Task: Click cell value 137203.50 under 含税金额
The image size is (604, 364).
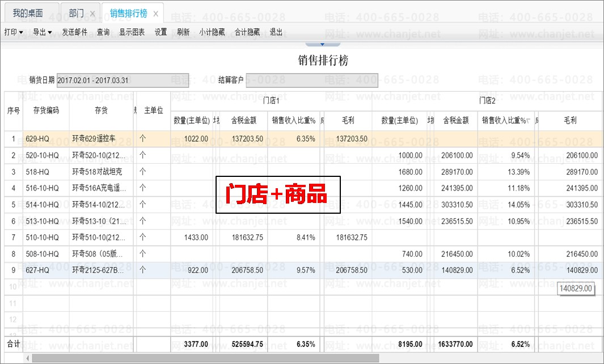Action: click(247, 139)
